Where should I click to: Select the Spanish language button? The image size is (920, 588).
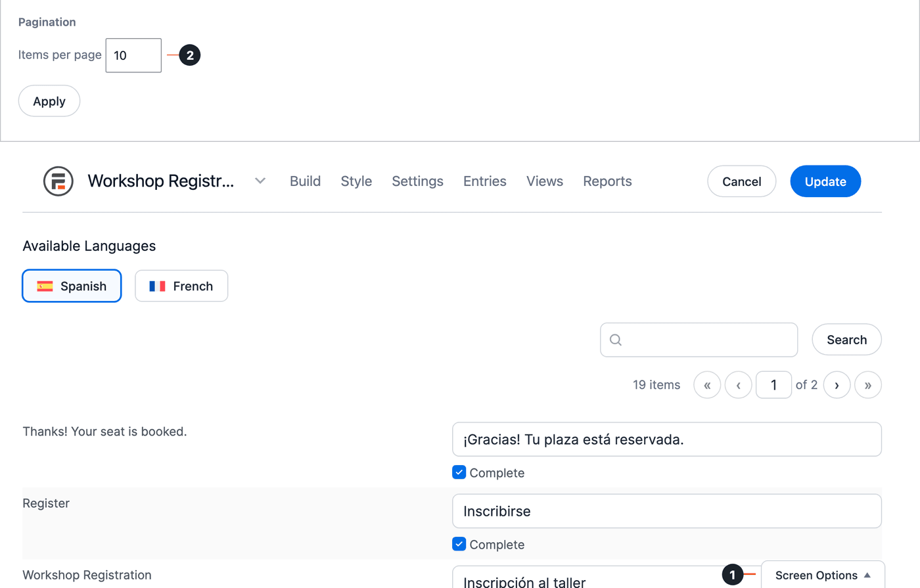[x=72, y=286]
